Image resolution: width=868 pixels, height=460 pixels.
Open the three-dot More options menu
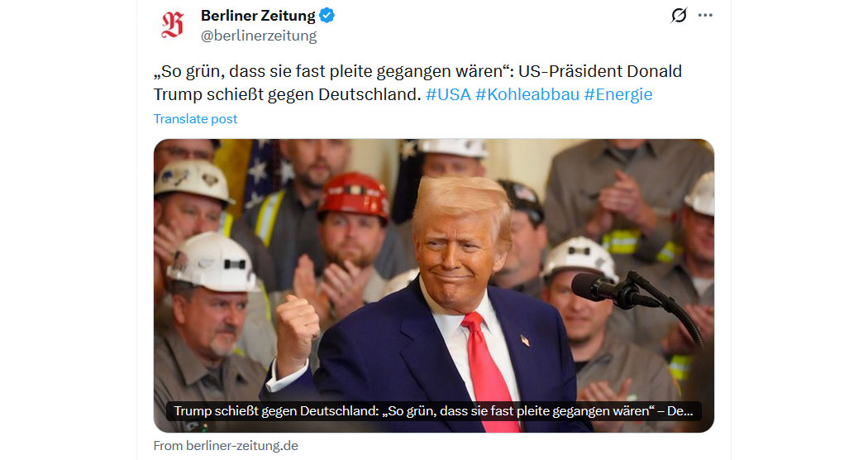coord(705,16)
